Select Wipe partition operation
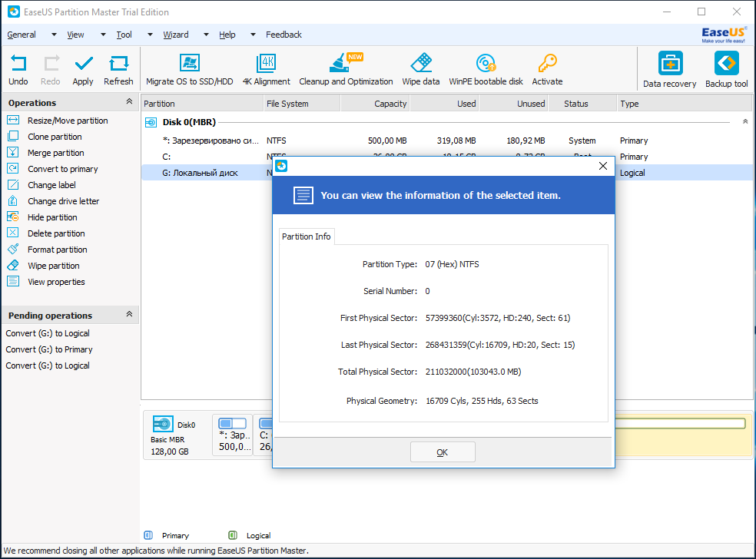Image resolution: width=756 pixels, height=559 pixels. click(x=54, y=266)
